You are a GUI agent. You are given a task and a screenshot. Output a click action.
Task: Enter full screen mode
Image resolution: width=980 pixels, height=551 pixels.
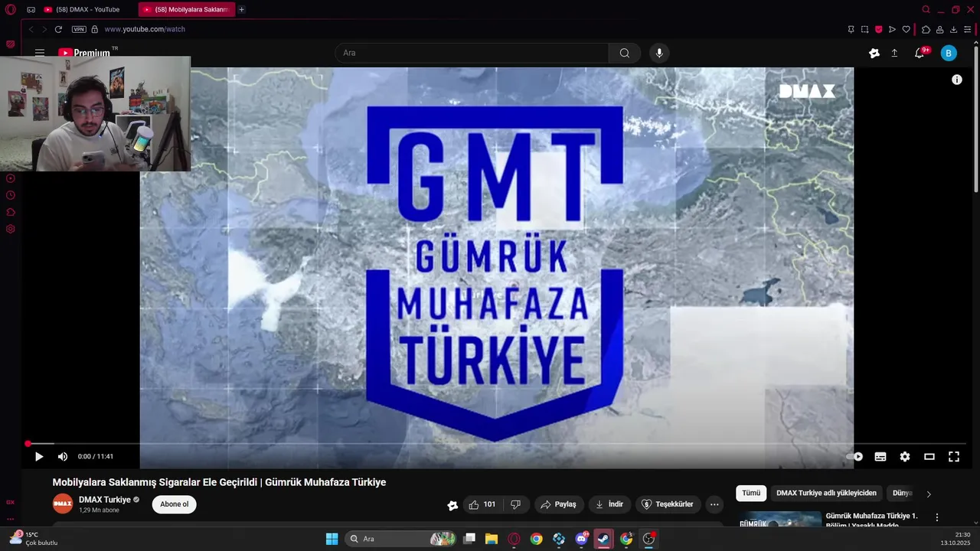(x=954, y=457)
